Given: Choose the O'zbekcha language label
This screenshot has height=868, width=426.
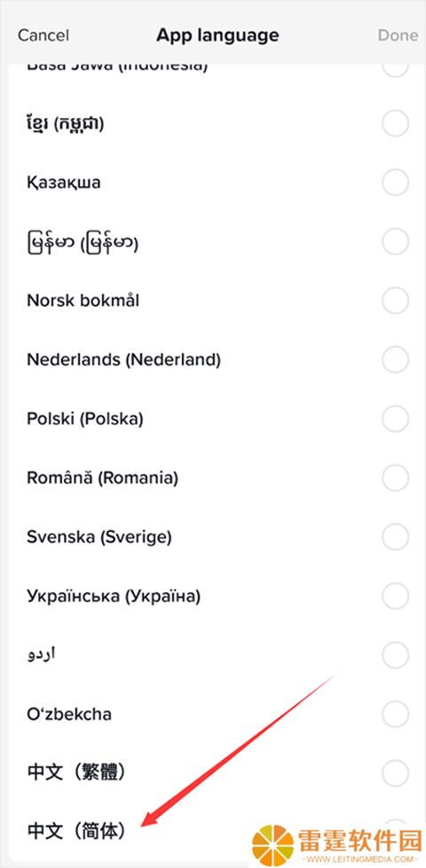Looking at the screenshot, I should click(x=69, y=714).
